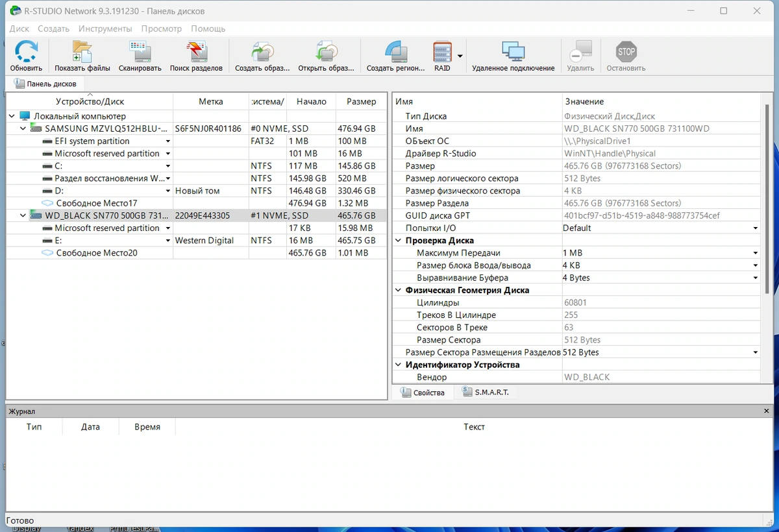Open dropdown arrow beside EFI system partition
Viewport: 779px width, 532px height.
pyautogui.click(x=168, y=141)
